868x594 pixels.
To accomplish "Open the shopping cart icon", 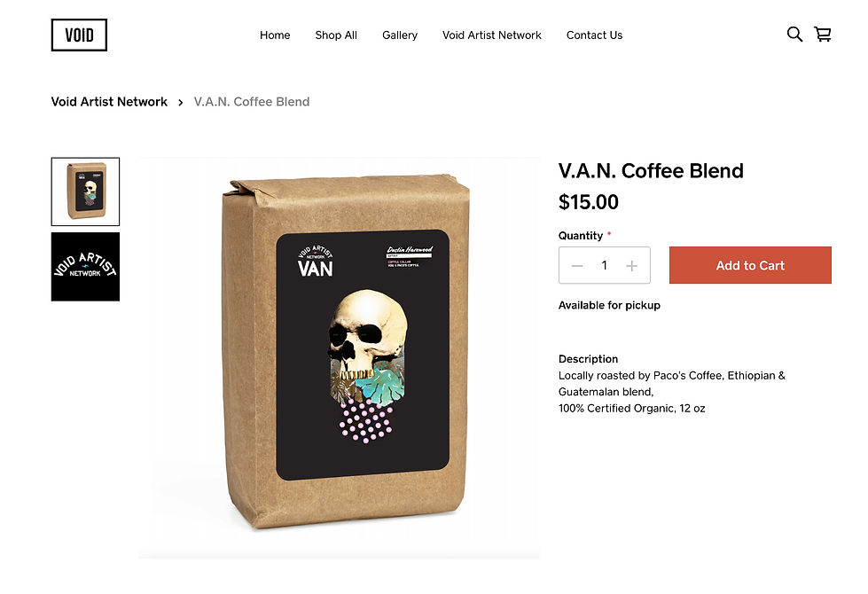I will click(823, 35).
